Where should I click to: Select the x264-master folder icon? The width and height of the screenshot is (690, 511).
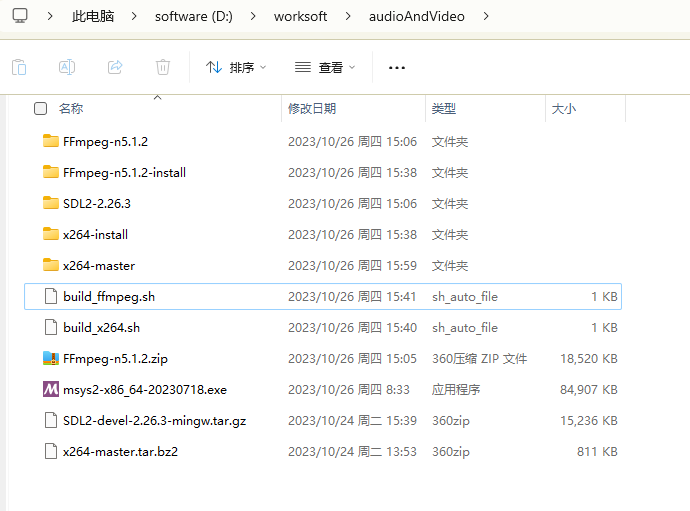point(51,265)
